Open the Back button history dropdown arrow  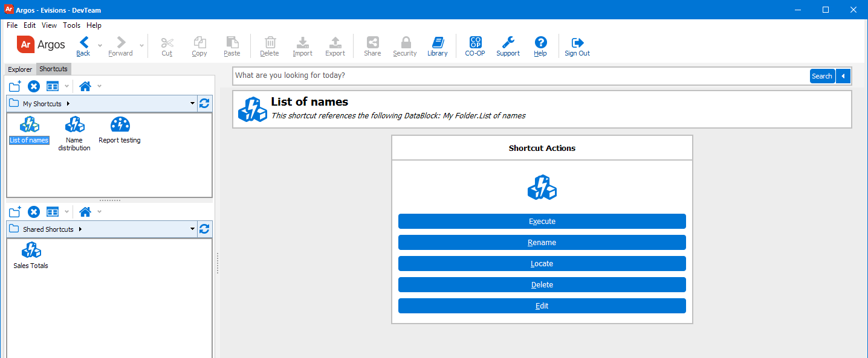pos(100,45)
